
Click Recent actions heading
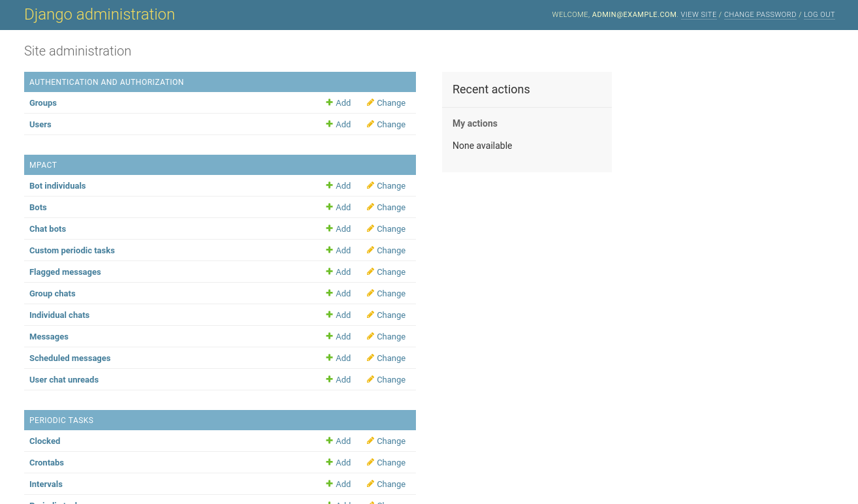click(x=491, y=89)
